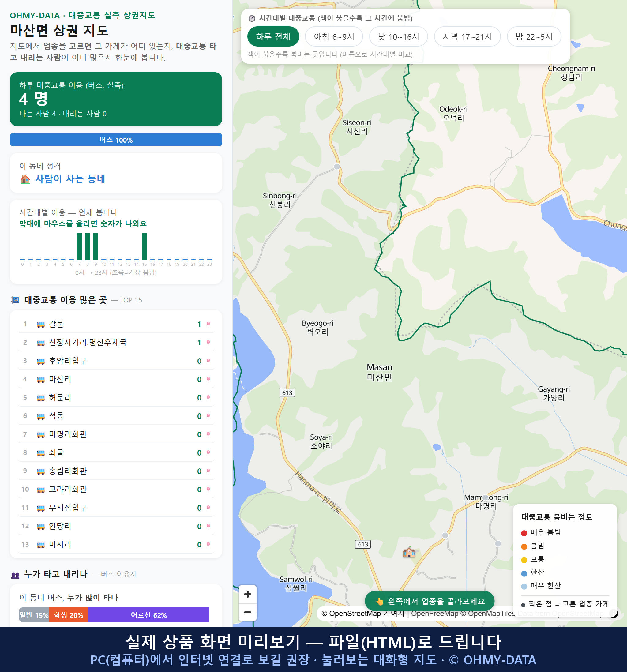Switch to 저녁 17~21시 time filter
This screenshot has height=672, width=627.
click(x=467, y=36)
